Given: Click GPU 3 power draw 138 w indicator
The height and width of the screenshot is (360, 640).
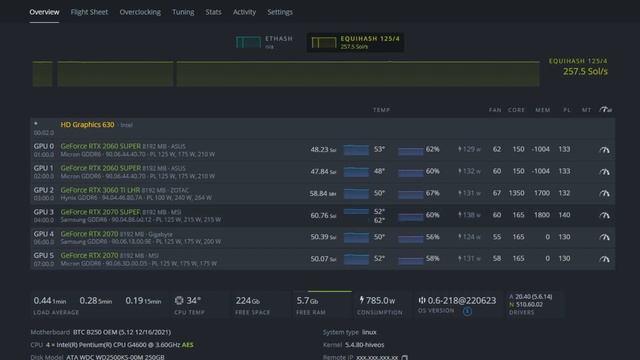Looking at the screenshot, I should click(469, 215).
